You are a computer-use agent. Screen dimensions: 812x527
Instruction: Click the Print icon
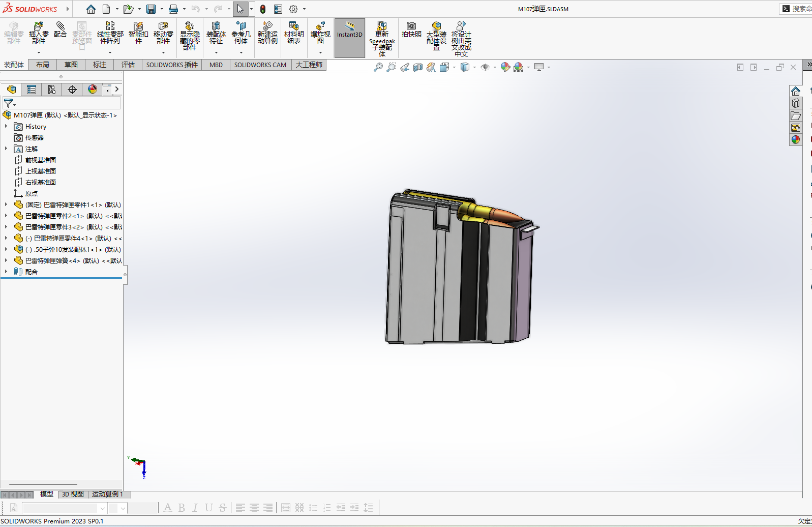point(173,9)
